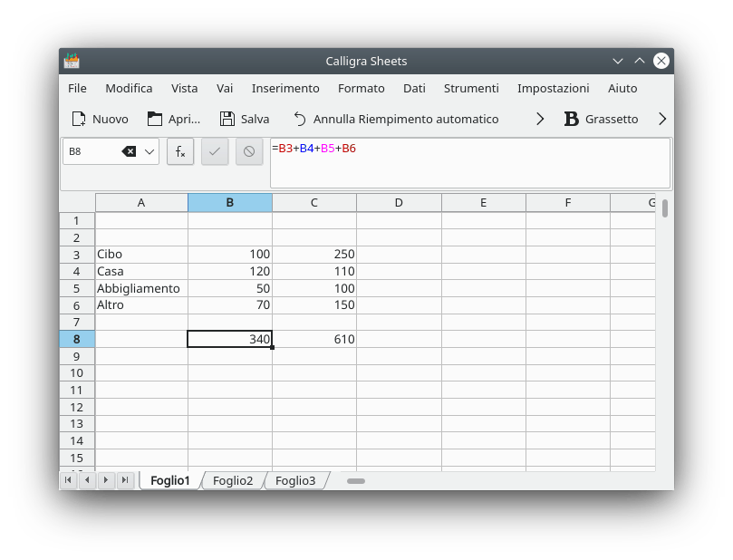The image size is (733, 560).
Task: Jump to last sheet tab navigation button
Action: (125, 480)
